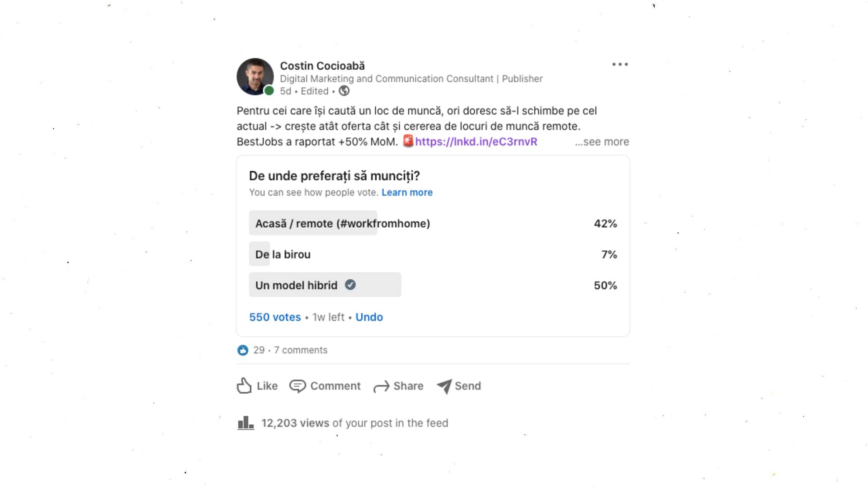Viewport: 868px width, 488px height.
Task: Undo your poll vote
Action: (369, 317)
